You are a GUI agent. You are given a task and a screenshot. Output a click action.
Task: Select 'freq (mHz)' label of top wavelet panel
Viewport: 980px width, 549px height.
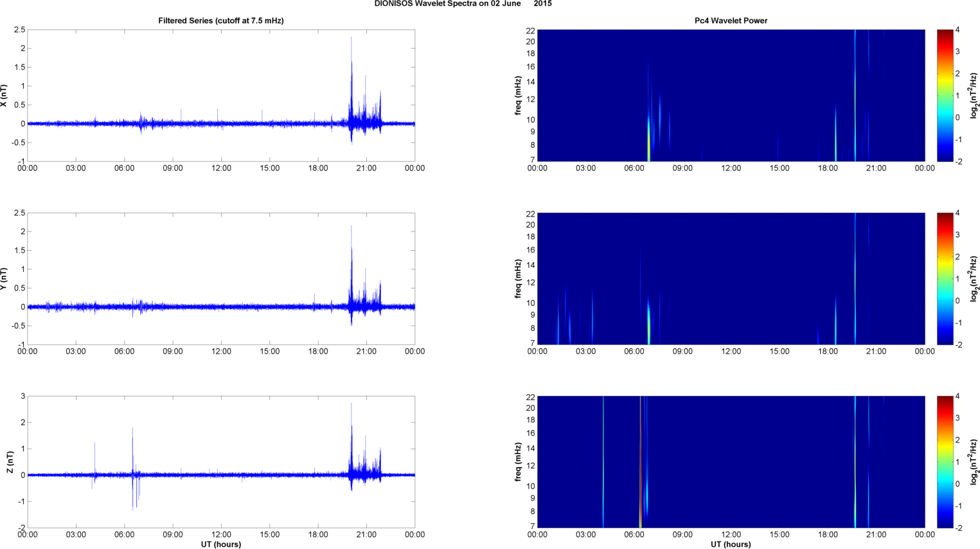tap(518, 96)
